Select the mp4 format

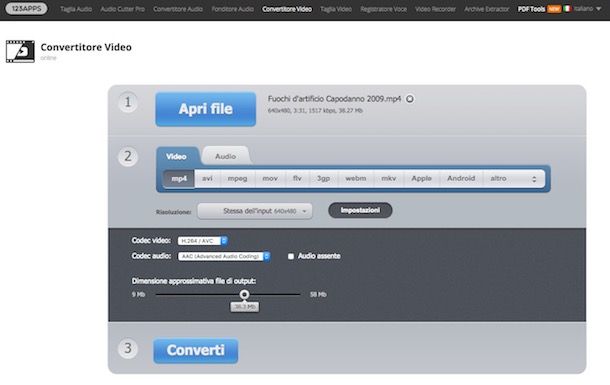(179, 178)
